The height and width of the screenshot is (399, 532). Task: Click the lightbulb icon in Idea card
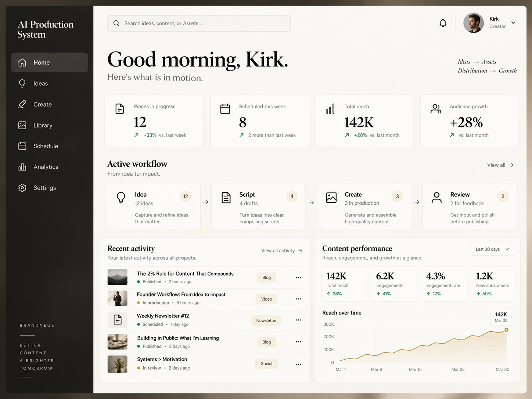pos(121,198)
